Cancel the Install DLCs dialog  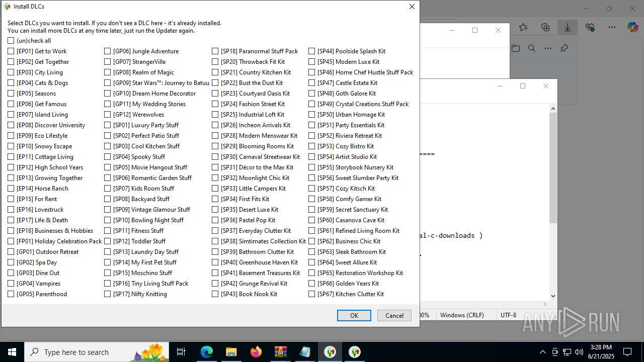point(394,315)
